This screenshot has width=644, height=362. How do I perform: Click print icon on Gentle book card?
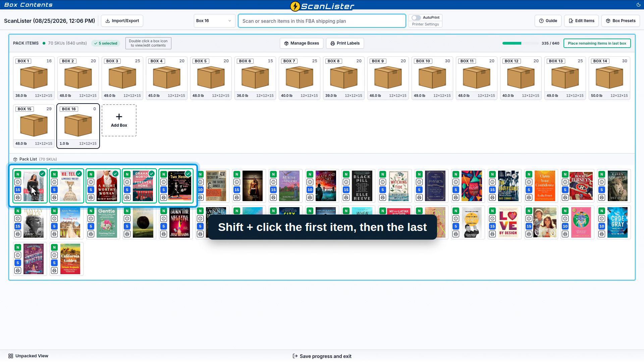pos(91,234)
